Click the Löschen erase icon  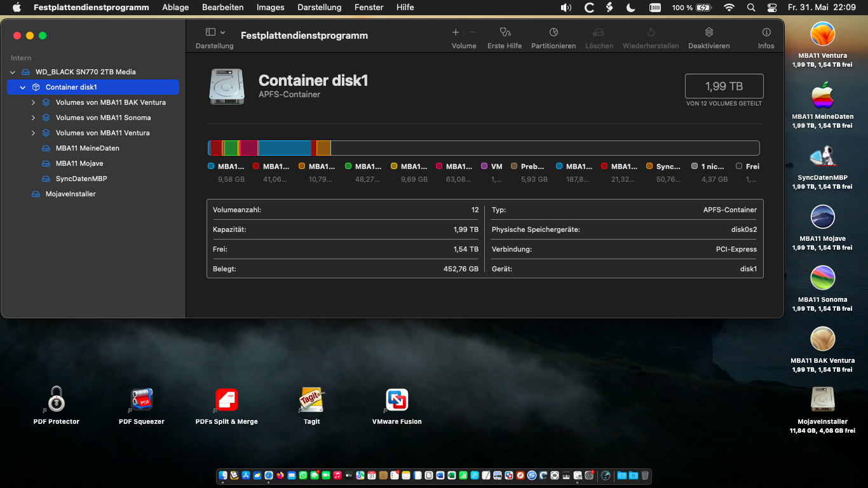[x=599, y=32]
